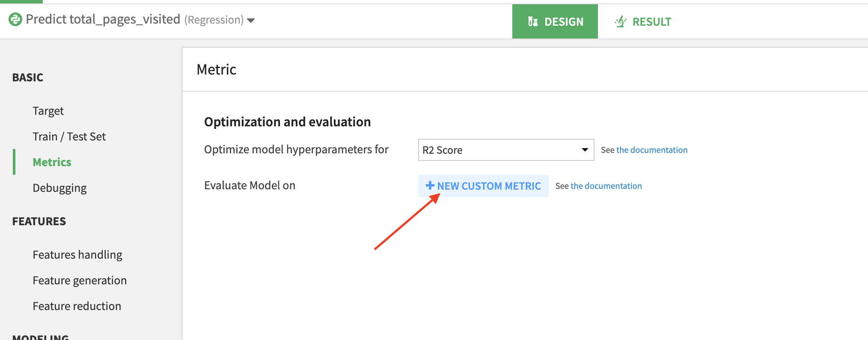This screenshot has height=340, width=868.
Task: Open Feature generation settings
Action: (x=80, y=280)
